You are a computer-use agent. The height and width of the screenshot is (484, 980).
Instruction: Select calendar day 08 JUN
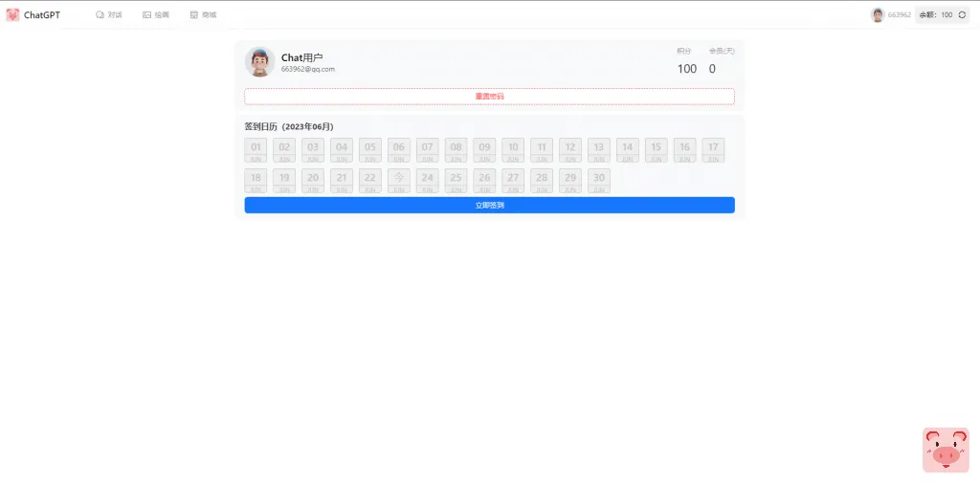457,150
